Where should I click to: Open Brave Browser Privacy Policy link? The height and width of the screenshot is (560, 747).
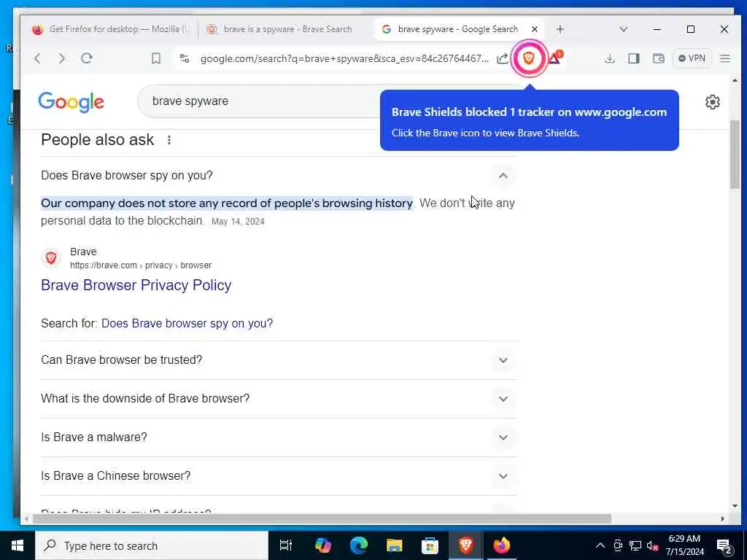pos(136,285)
